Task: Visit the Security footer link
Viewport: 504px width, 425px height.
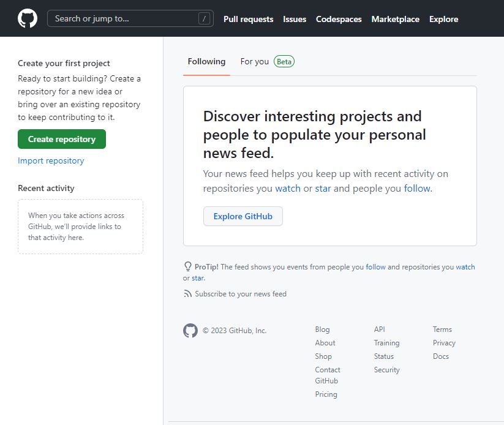Action: pyautogui.click(x=386, y=370)
